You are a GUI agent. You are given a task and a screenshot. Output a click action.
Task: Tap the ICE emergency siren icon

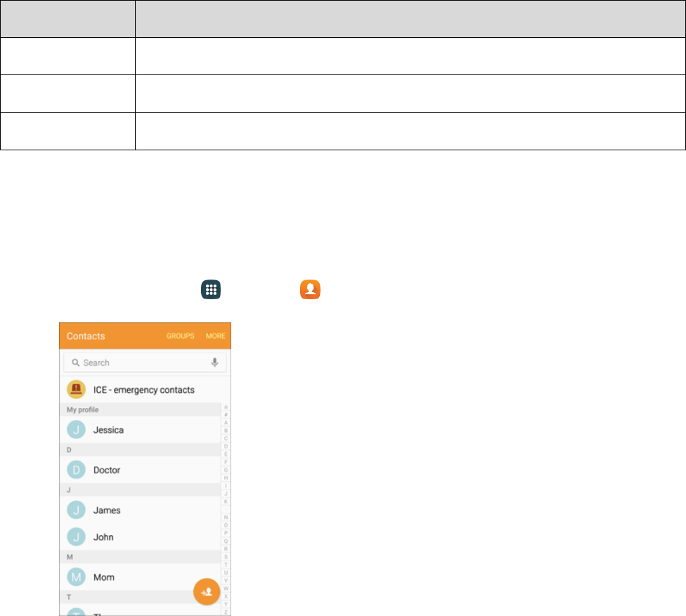coord(76,390)
